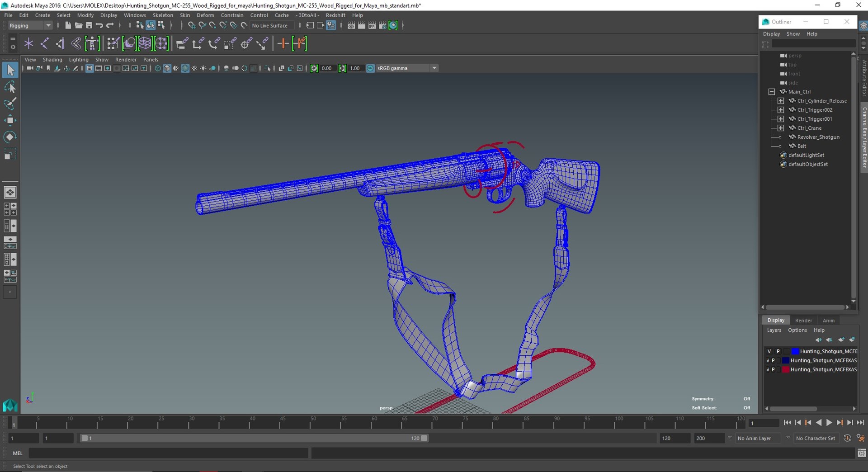
Task: Toggle Wireframe on Shaded viewport icon
Action: [x=185, y=68]
